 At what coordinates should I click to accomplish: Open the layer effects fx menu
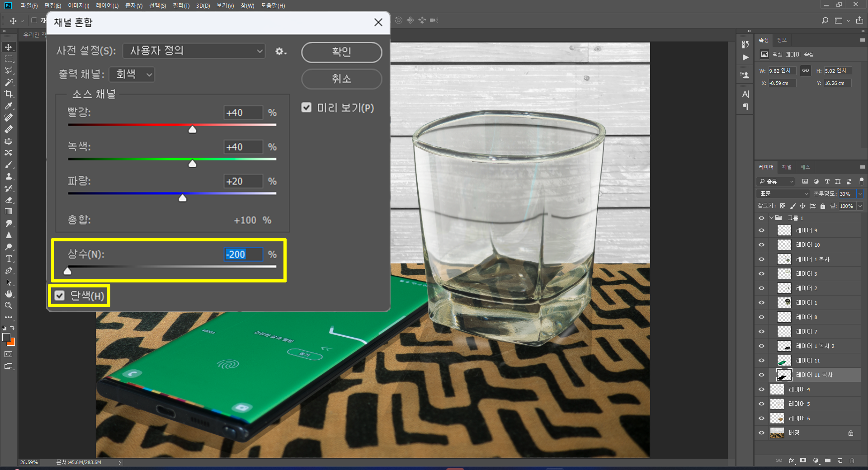791,461
